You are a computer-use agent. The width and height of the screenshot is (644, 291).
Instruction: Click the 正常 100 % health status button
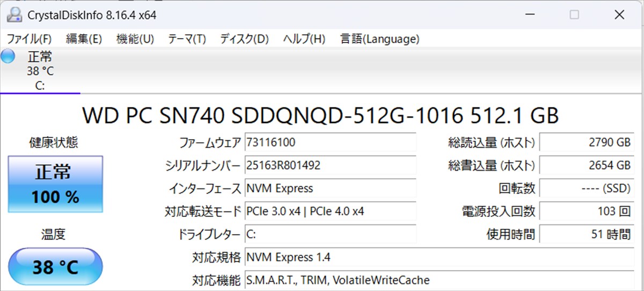(x=55, y=184)
